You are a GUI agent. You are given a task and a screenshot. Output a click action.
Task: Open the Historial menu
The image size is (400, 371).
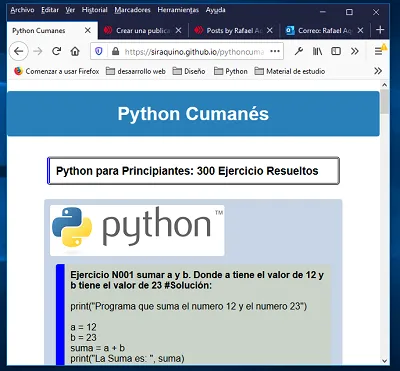95,10
